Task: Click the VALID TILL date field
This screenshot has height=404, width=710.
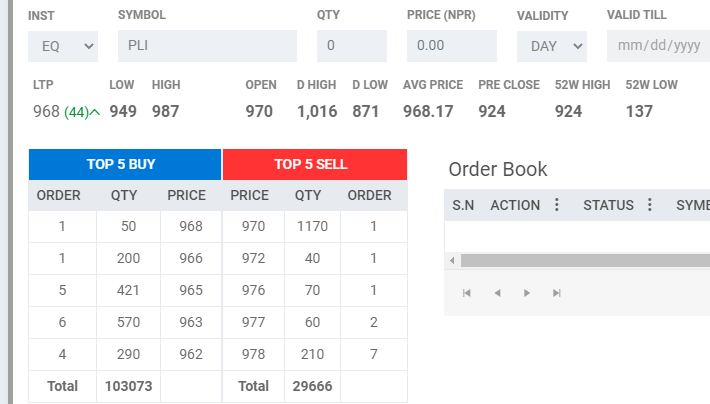Action: [x=658, y=46]
